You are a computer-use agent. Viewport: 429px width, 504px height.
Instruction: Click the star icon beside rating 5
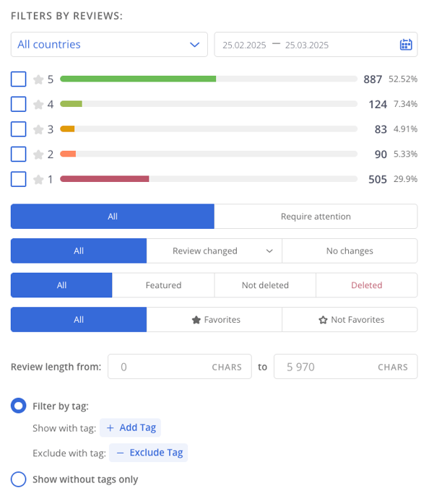point(38,79)
